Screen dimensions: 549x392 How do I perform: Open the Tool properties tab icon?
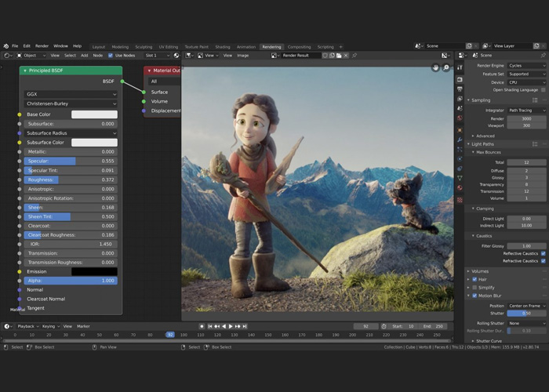pos(460,67)
